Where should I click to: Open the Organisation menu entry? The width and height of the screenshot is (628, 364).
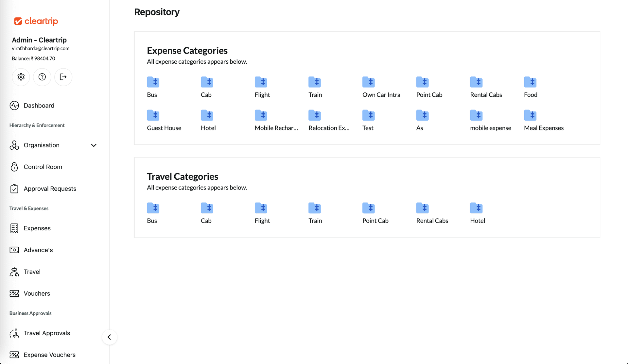pos(41,145)
